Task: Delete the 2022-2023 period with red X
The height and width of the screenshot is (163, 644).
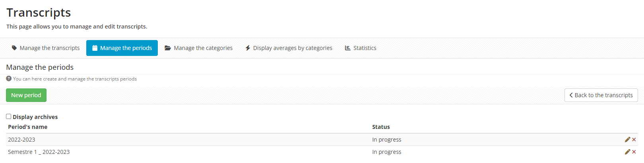Action: click(634, 140)
